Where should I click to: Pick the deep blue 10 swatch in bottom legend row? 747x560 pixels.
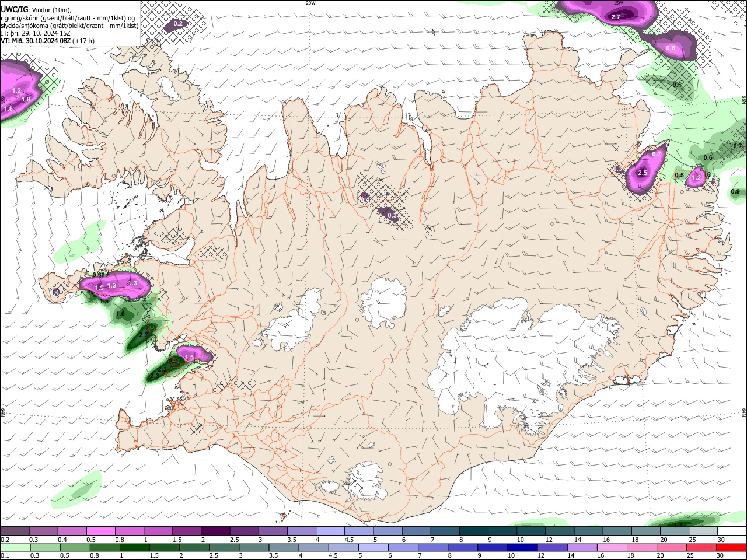click(522, 547)
